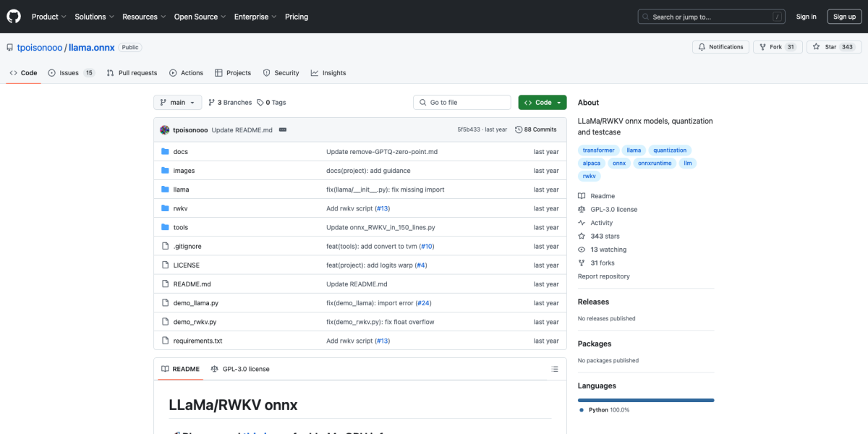The height and width of the screenshot is (434, 868).
Task: Click the Python language percentage bar
Action: [x=645, y=399]
